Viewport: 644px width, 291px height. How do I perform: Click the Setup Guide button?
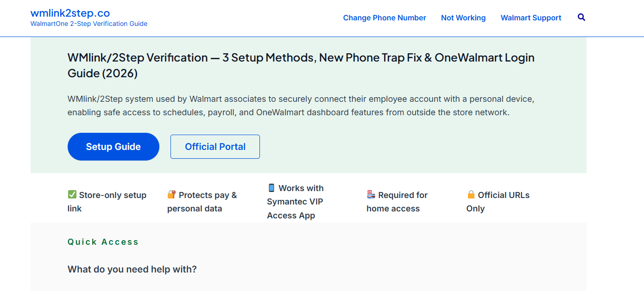[113, 146]
